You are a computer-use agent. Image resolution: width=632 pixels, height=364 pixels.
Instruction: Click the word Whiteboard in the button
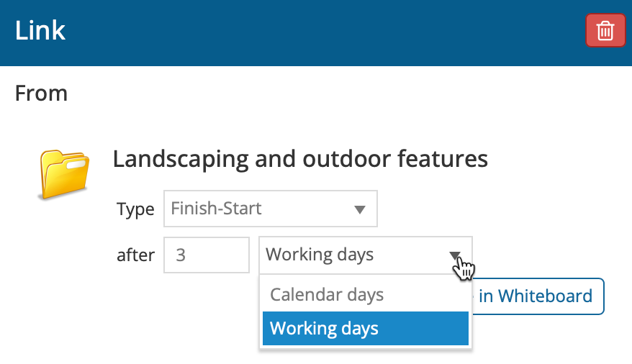[545, 296]
